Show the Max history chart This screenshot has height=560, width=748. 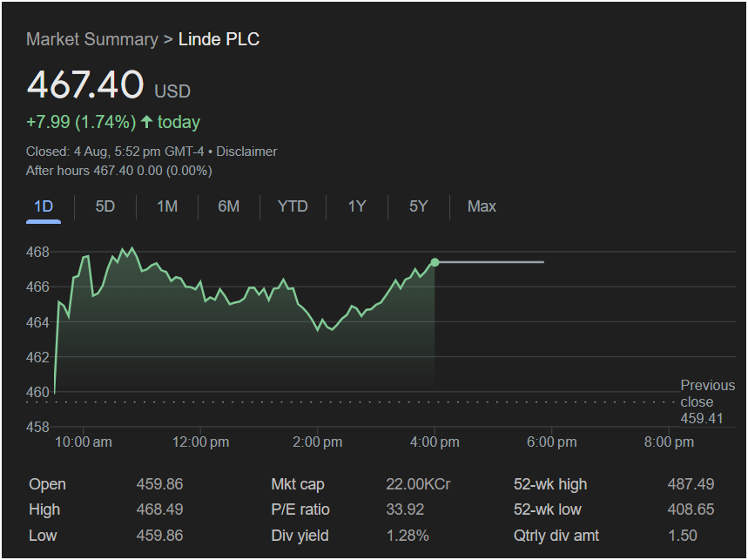pyautogui.click(x=482, y=206)
